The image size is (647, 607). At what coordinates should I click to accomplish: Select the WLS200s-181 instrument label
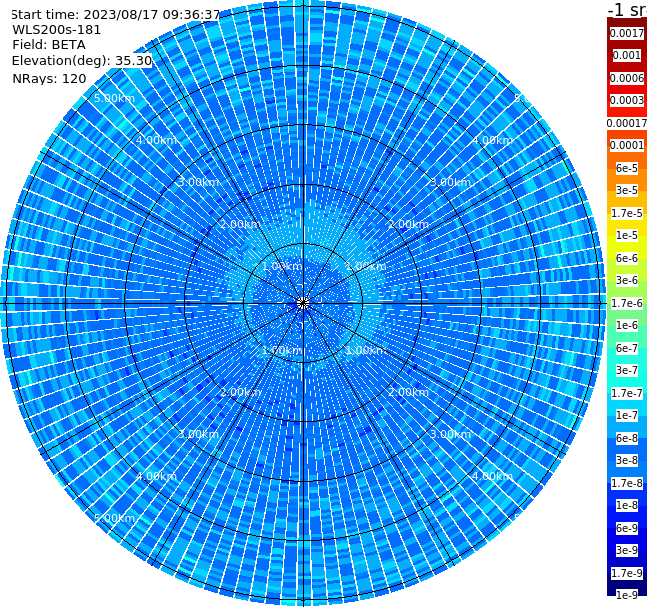click(57, 30)
